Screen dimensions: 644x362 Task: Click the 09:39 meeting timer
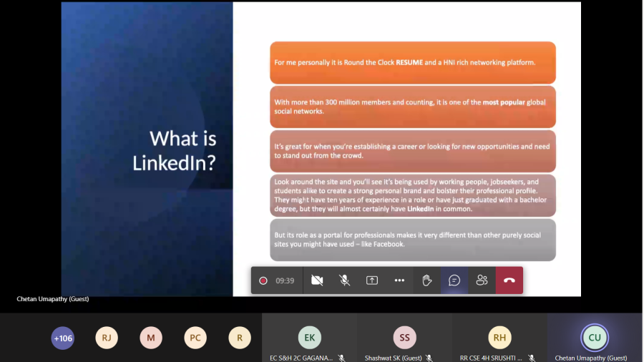[x=285, y=280]
